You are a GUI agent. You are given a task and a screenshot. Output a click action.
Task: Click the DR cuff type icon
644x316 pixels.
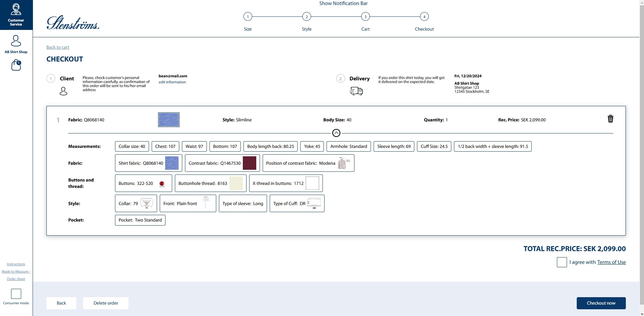[x=314, y=203]
